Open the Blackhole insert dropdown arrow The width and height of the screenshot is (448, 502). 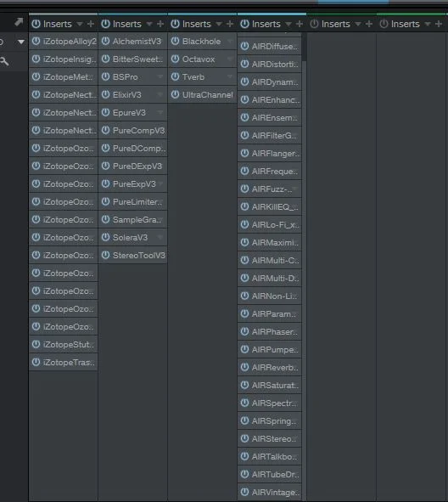tap(230, 42)
